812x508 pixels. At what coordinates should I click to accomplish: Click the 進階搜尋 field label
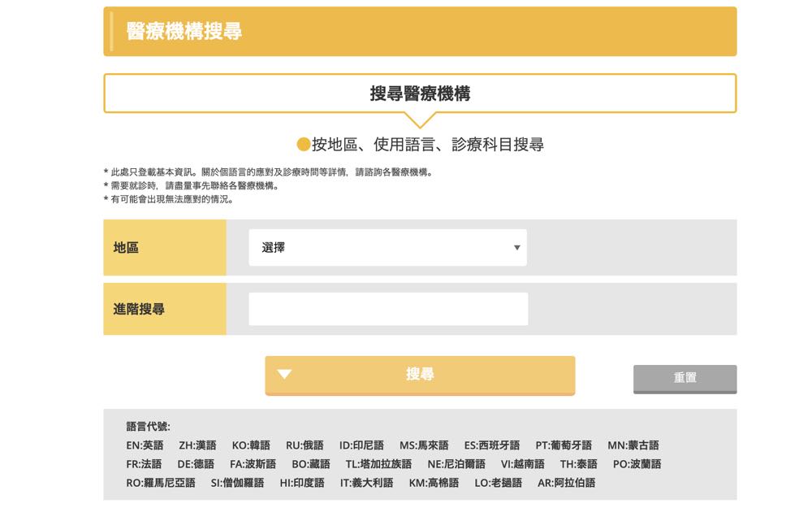[x=139, y=310]
